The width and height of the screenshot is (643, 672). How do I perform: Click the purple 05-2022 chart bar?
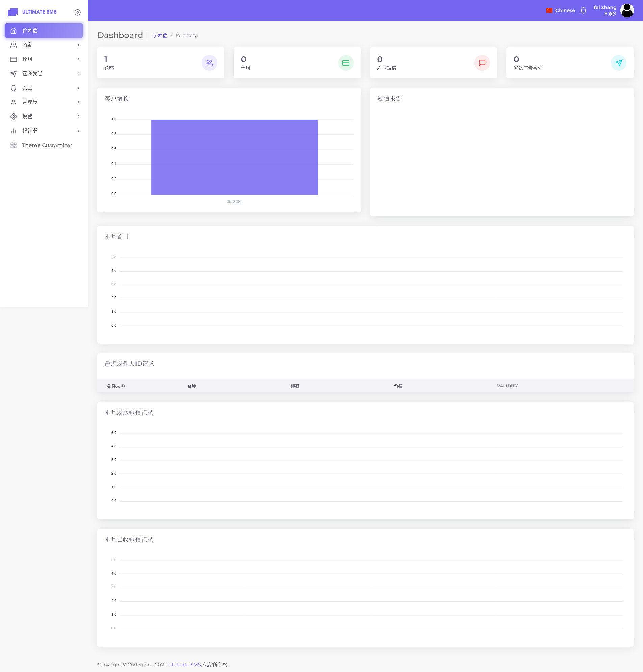(x=234, y=157)
